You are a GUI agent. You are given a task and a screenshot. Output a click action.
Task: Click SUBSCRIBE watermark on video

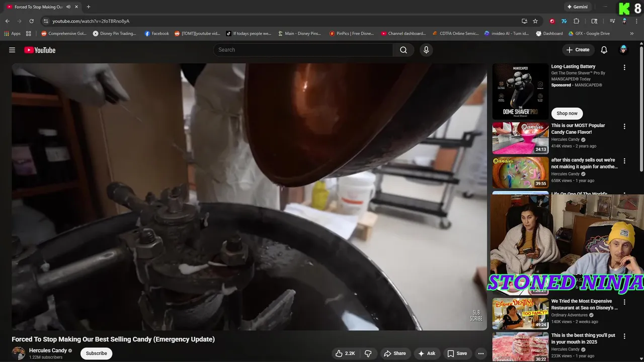point(476,316)
